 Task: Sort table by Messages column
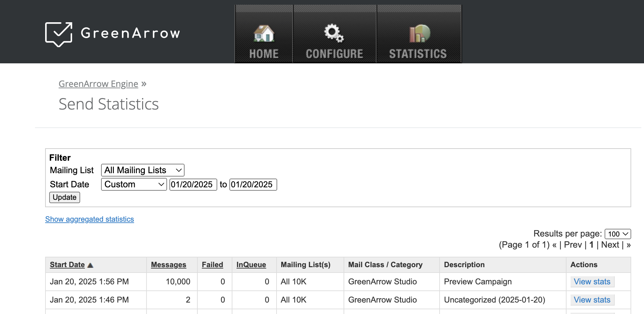click(x=168, y=265)
